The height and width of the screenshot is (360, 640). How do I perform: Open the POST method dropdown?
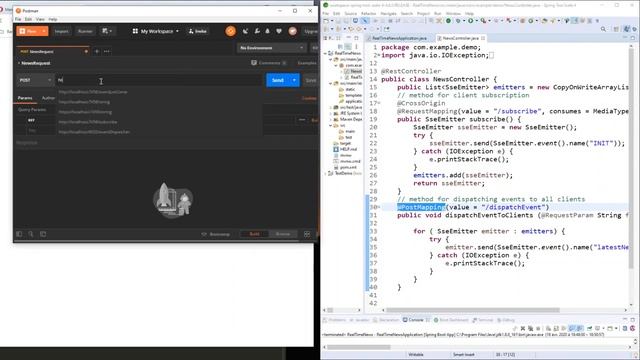pos(35,80)
